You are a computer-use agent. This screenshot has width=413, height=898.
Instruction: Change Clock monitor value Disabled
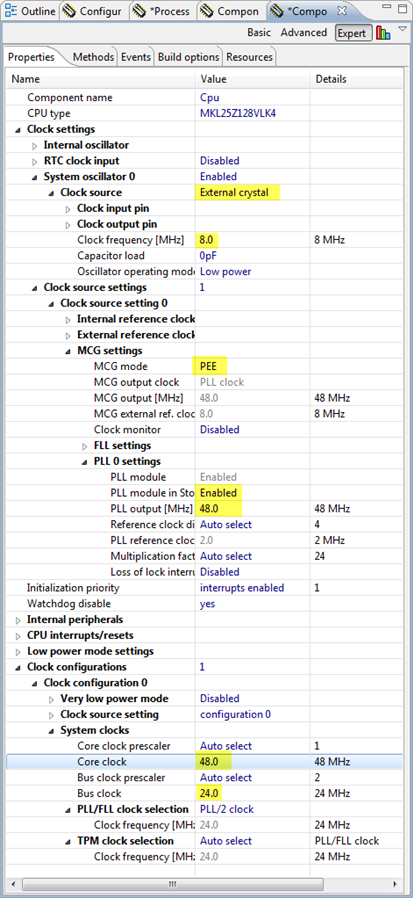click(x=219, y=430)
